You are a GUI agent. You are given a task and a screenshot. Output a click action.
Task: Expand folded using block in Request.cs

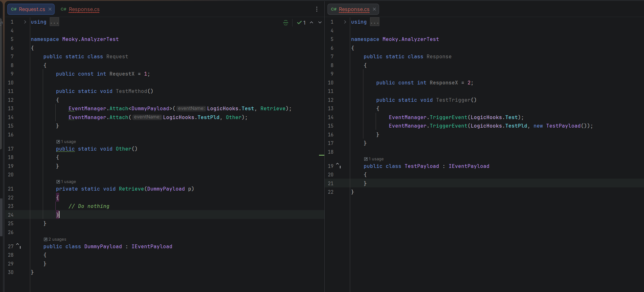[x=25, y=22]
